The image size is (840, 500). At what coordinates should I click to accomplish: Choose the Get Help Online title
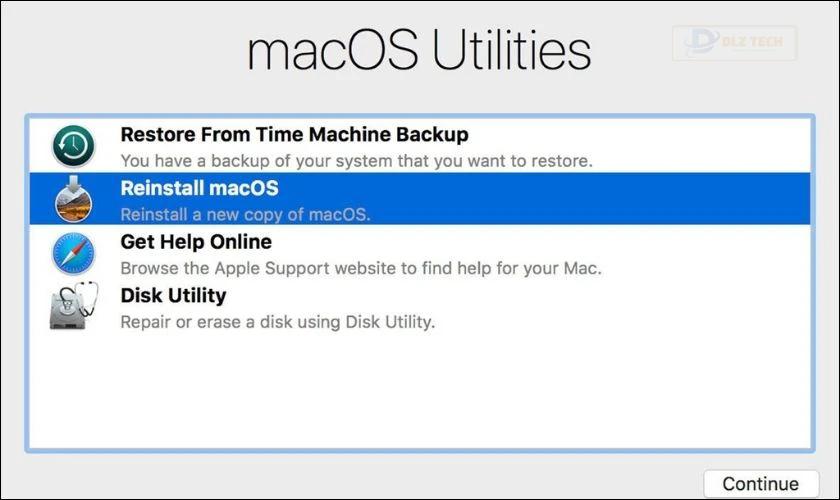coord(196,241)
